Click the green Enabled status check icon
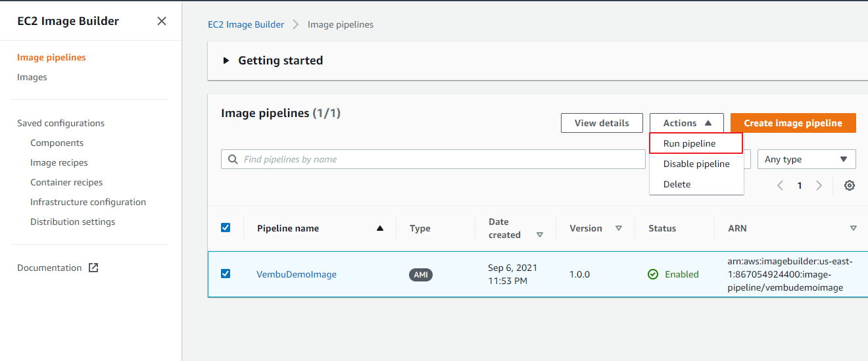868x361 pixels. 653,274
